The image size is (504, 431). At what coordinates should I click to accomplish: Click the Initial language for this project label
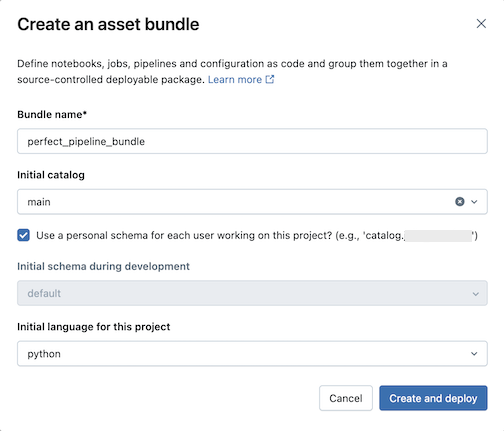coord(94,327)
